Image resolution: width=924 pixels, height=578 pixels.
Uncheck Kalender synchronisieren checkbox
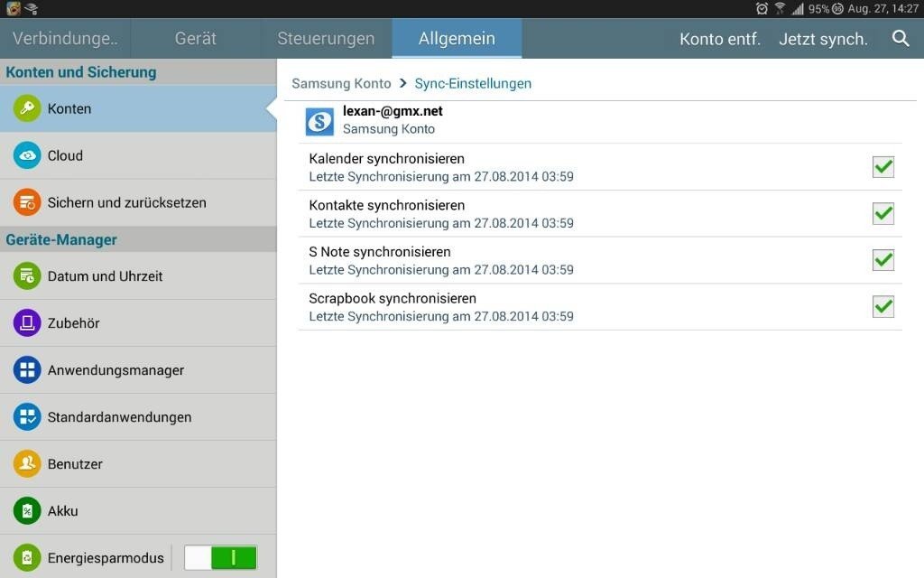click(x=882, y=167)
